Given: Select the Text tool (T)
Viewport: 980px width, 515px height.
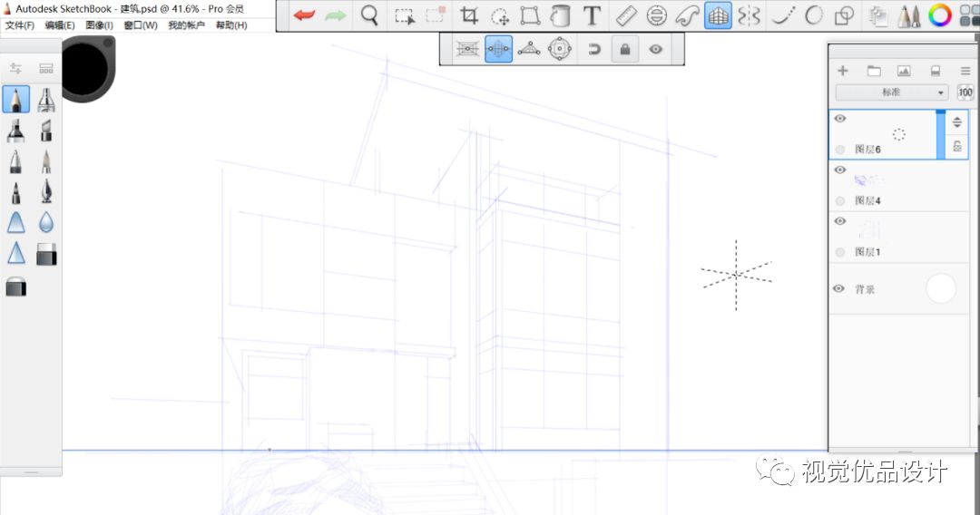Looking at the screenshot, I should coord(592,15).
